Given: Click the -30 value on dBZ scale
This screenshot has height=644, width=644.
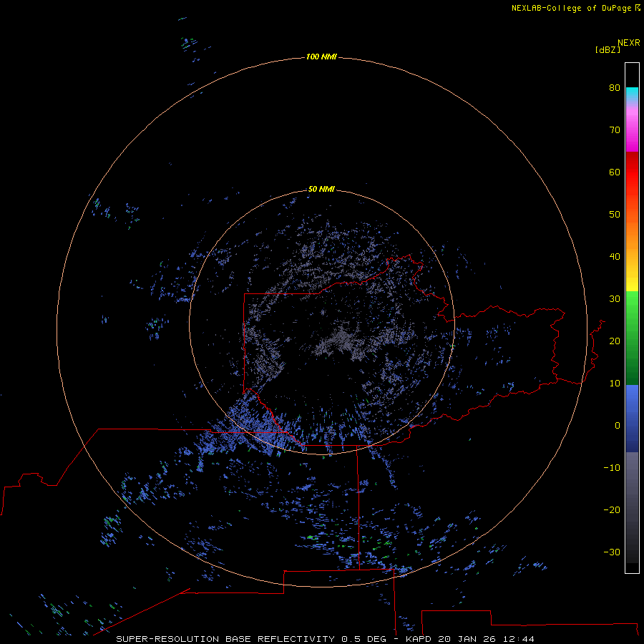Looking at the screenshot, I should click(x=612, y=552).
